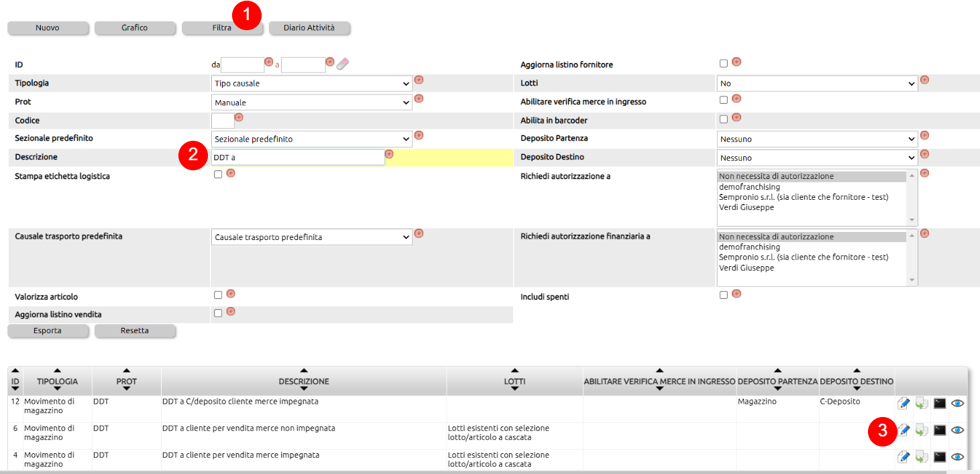The width and height of the screenshot is (980, 474).
Task: Click the Descrizione field containing 'DDT a'
Action: coord(298,158)
